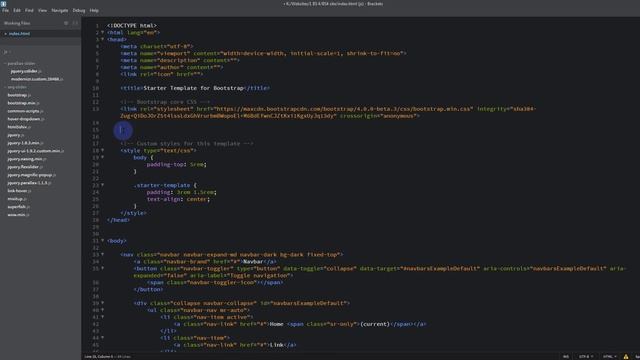Open the Edit menu
640x360 pixels.
17,10
